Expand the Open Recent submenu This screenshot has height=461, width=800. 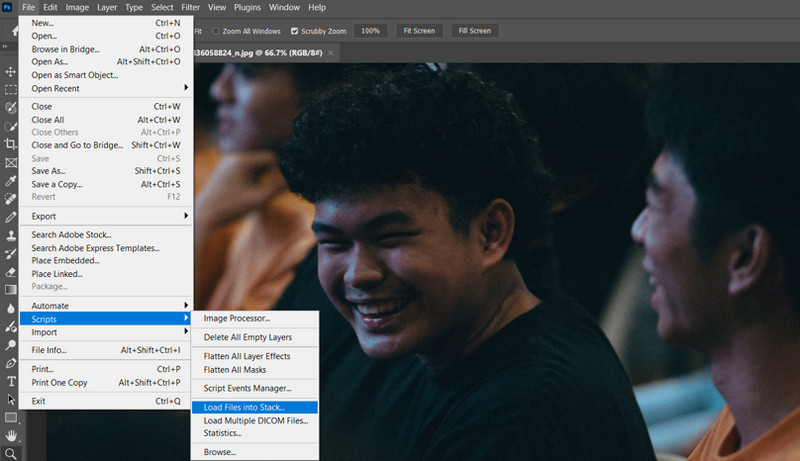pos(106,88)
